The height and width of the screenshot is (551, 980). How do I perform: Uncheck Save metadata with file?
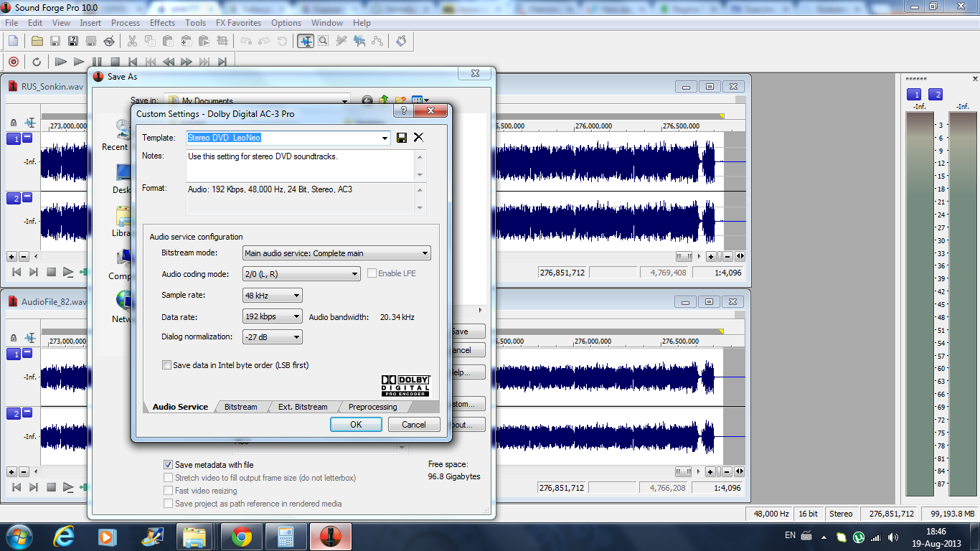168,465
